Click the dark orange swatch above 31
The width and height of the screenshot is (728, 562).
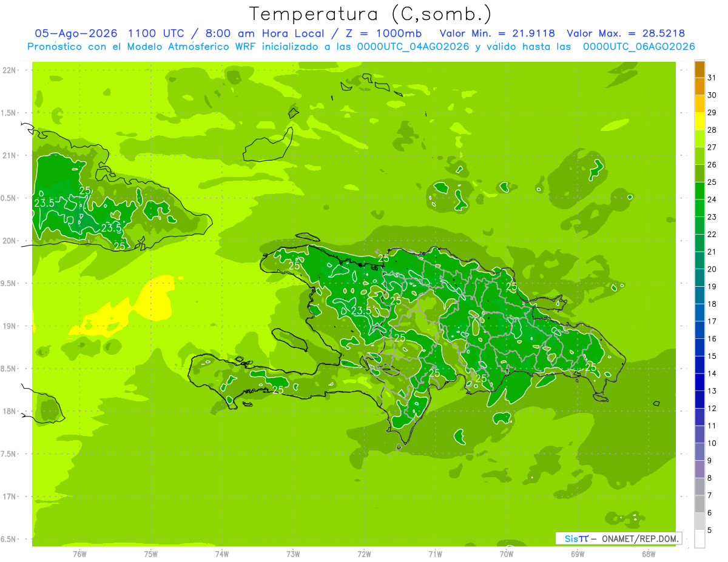pos(699,69)
